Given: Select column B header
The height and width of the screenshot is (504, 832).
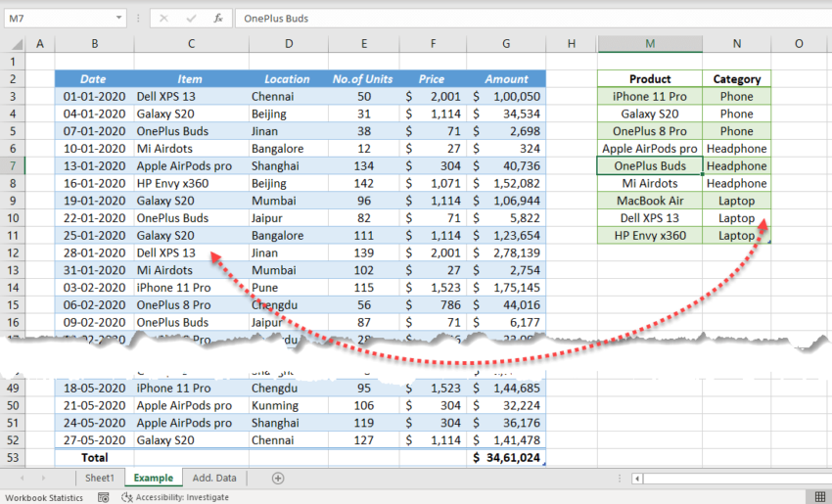Looking at the screenshot, I should pyautogui.click(x=94, y=44).
